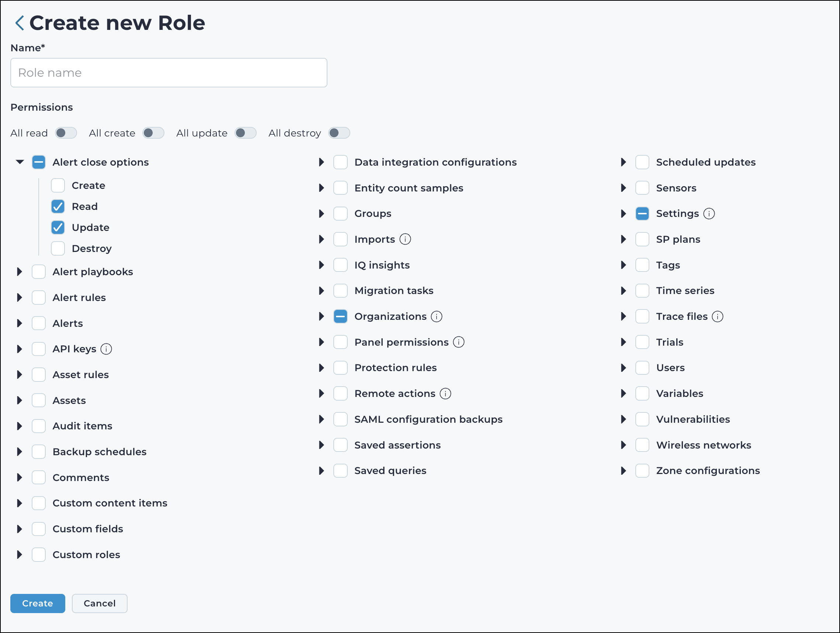The width and height of the screenshot is (840, 633).
Task: Collapse the Alert close options section
Action: pyautogui.click(x=20, y=162)
